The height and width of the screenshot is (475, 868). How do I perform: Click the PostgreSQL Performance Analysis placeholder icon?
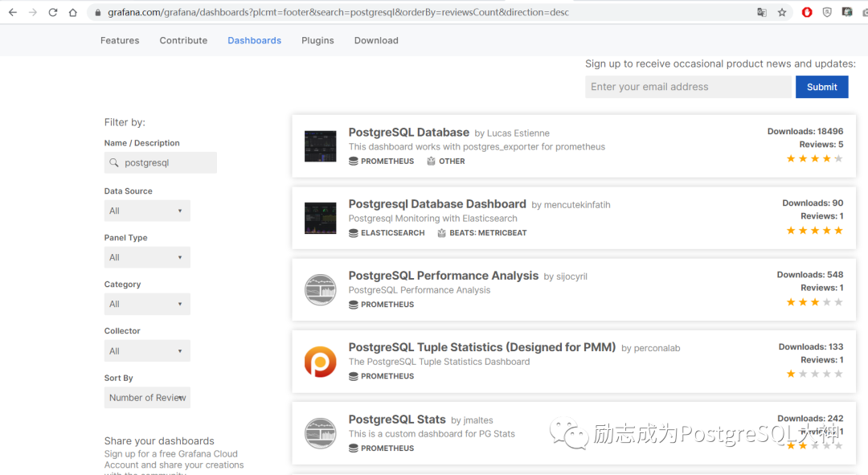[321, 289]
